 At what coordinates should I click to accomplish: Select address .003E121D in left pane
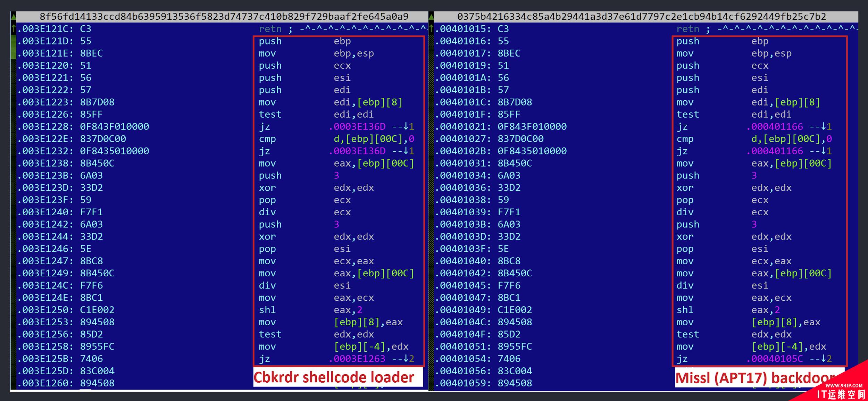(45, 41)
